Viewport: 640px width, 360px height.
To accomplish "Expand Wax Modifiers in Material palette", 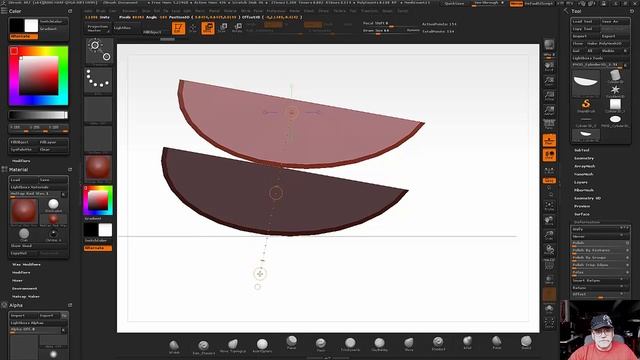I will (26, 264).
